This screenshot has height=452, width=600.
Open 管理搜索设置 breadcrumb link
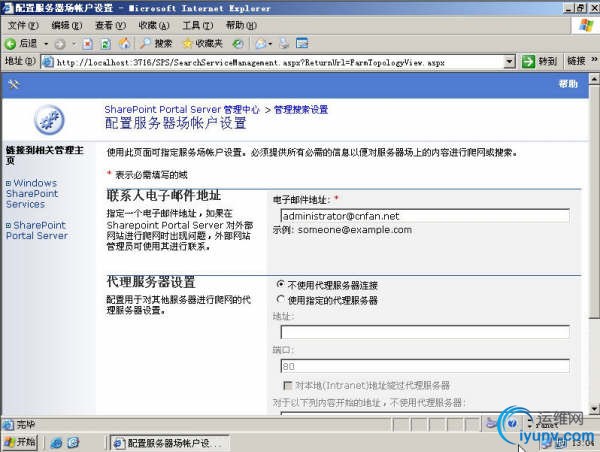tap(301, 110)
